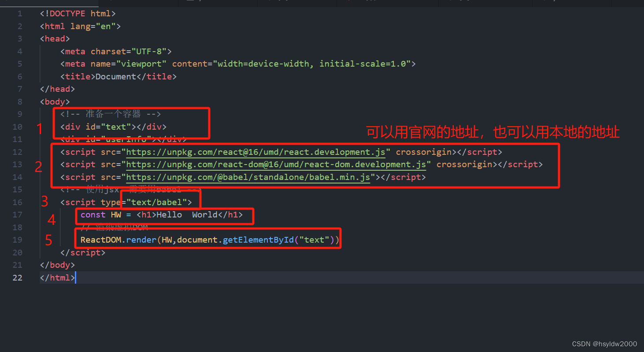Image resolution: width=644 pixels, height=352 pixels.
Task: Select the getElementById text argument
Action: (315, 240)
